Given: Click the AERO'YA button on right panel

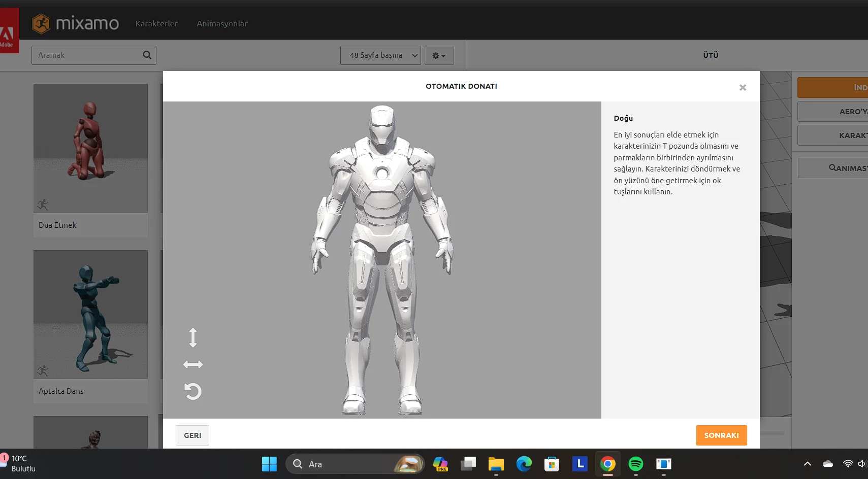Looking at the screenshot, I should pos(833,112).
